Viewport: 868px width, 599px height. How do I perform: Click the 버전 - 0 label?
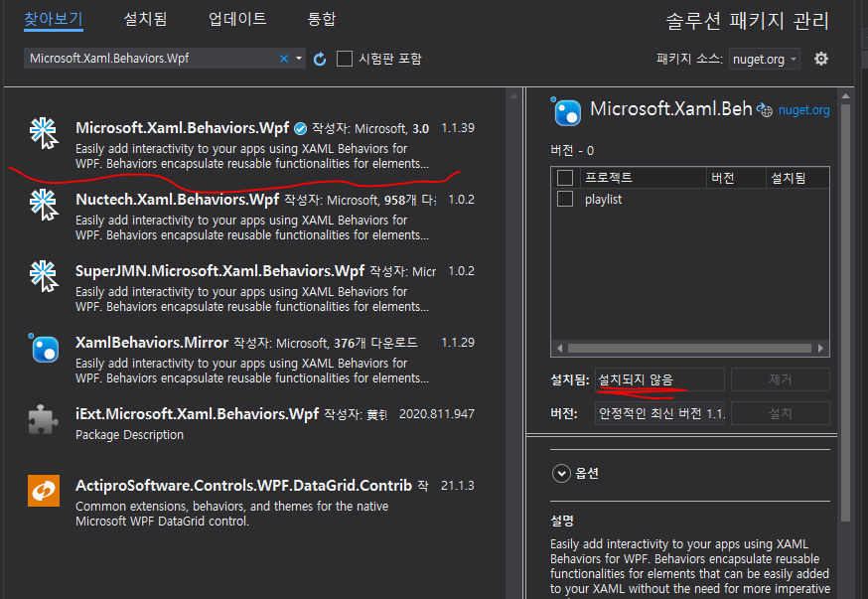(572, 151)
